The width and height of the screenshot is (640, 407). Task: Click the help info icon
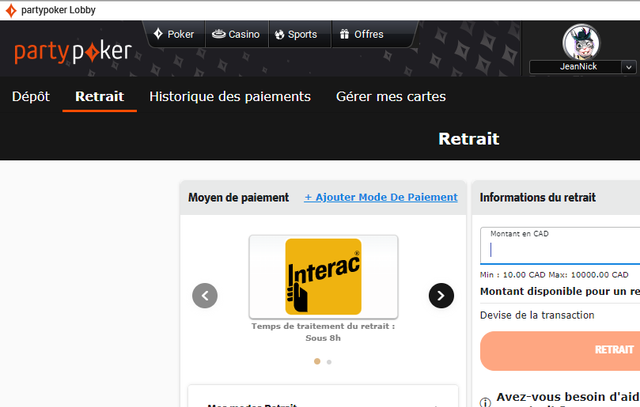[x=485, y=403]
